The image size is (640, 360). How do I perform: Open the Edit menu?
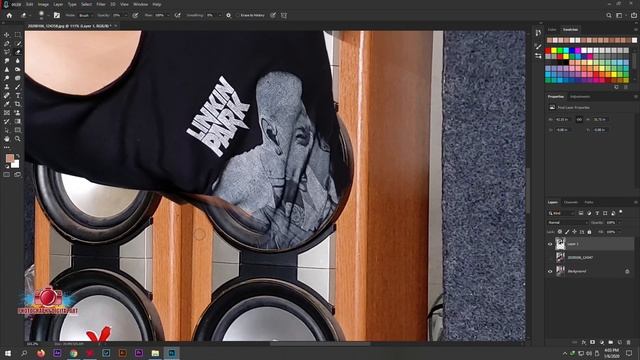point(29,4)
